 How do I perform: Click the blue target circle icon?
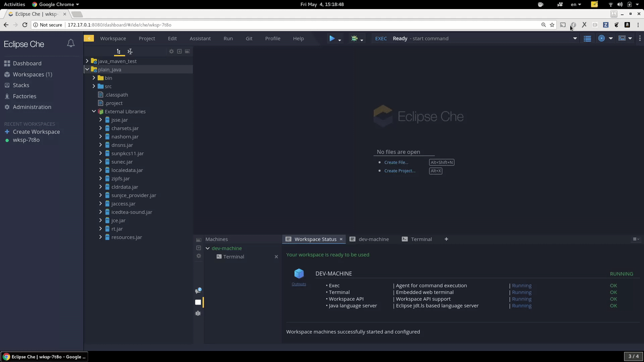[x=601, y=38]
